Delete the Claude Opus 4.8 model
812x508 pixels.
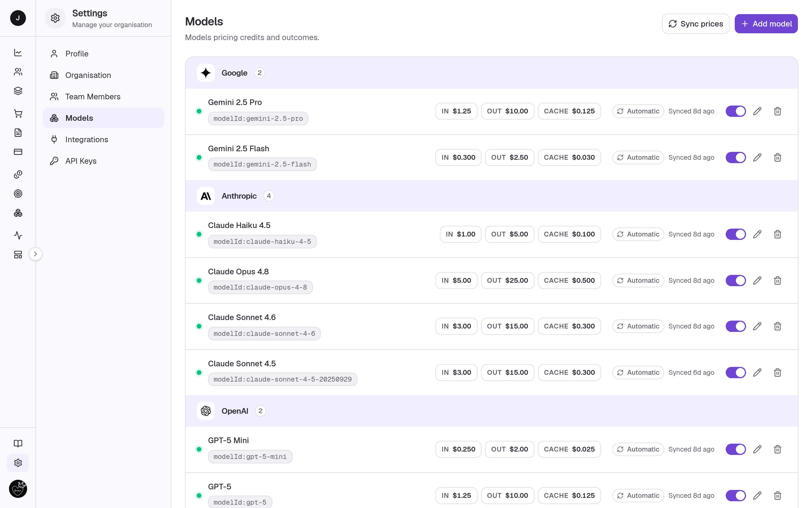pos(777,281)
